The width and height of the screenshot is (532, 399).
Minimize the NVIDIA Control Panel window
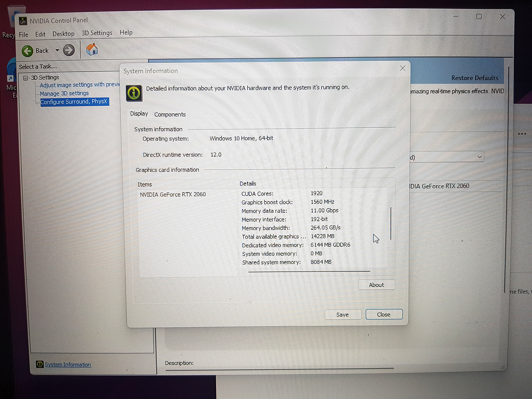[456, 16]
